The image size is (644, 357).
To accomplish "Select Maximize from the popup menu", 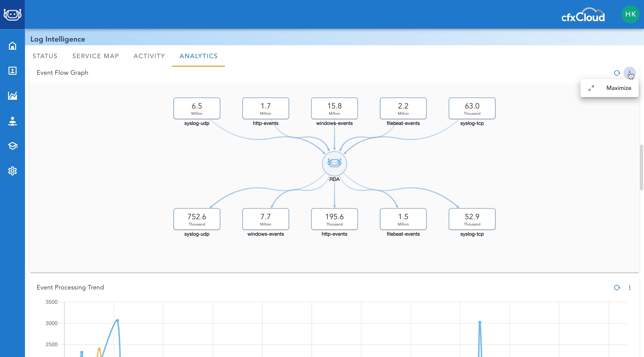I will coord(610,88).
